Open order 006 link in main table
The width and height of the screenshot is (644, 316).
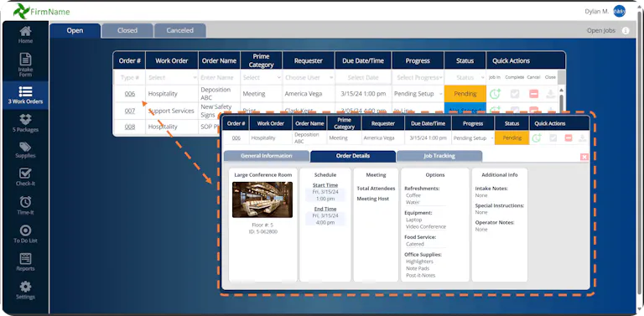[130, 94]
